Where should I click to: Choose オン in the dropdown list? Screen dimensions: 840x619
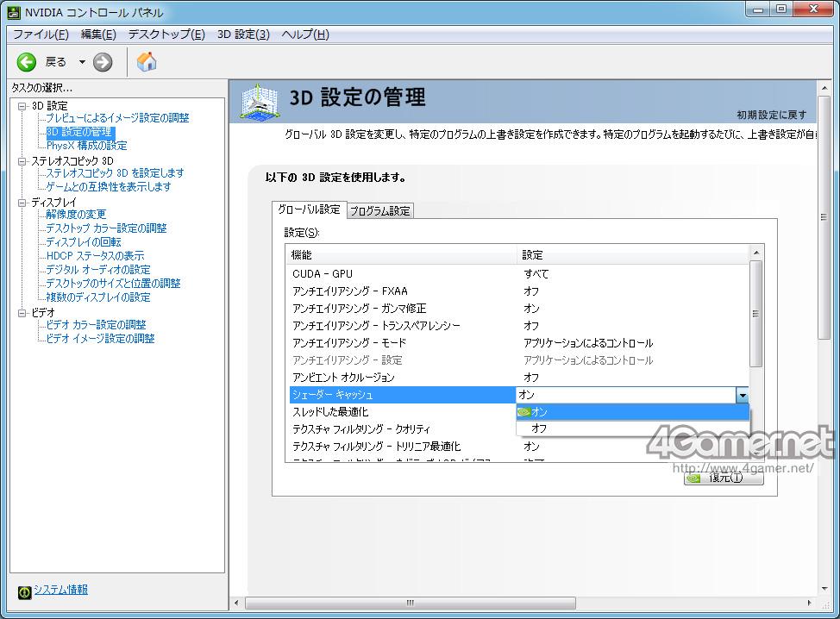point(633,412)
